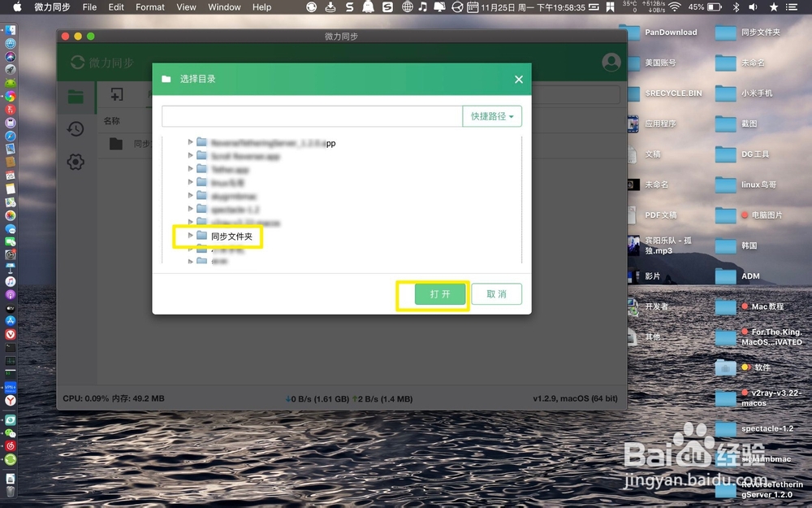Click the star icon in menu bar

(x=773, y=7)
